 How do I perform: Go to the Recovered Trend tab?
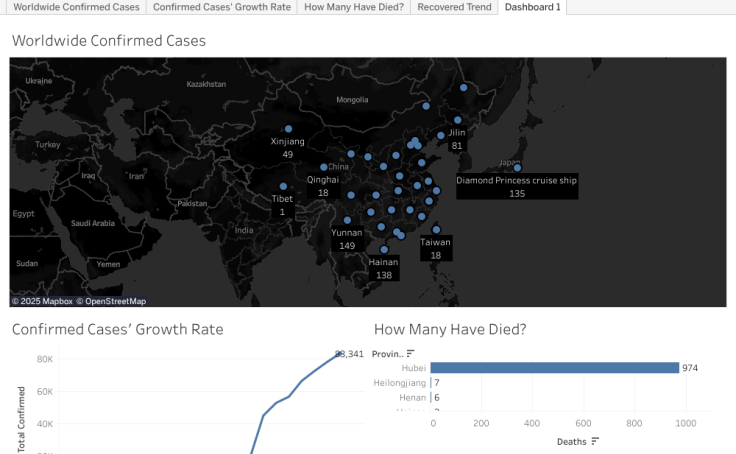click(454, 7)
